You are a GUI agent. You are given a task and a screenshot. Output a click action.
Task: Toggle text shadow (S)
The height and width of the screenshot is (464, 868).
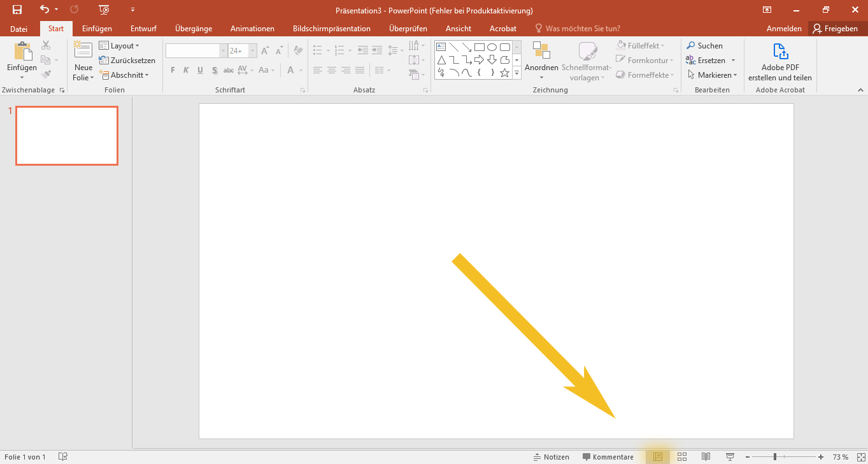(x=215, y=70)
